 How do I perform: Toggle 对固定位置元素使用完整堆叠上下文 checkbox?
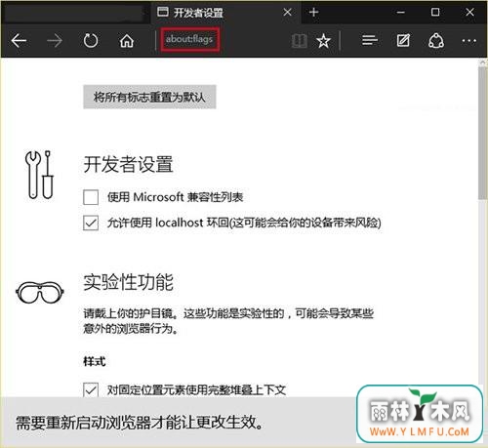[91, 389]
